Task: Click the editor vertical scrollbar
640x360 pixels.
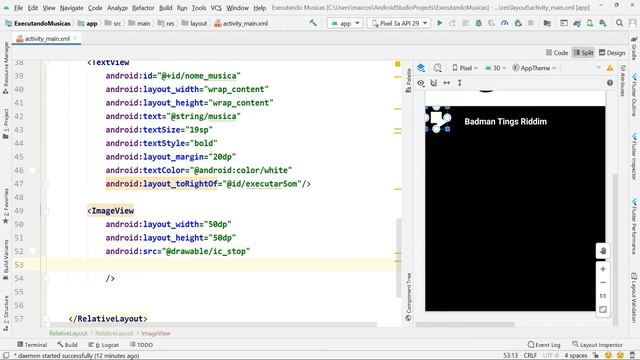Action: click(398, 257)
